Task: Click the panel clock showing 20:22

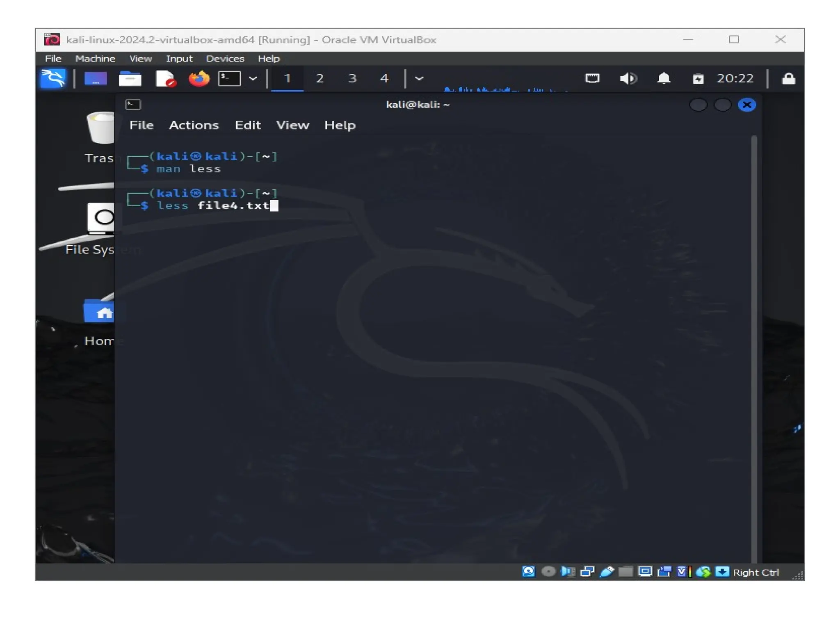Action: tap(735, 78)
